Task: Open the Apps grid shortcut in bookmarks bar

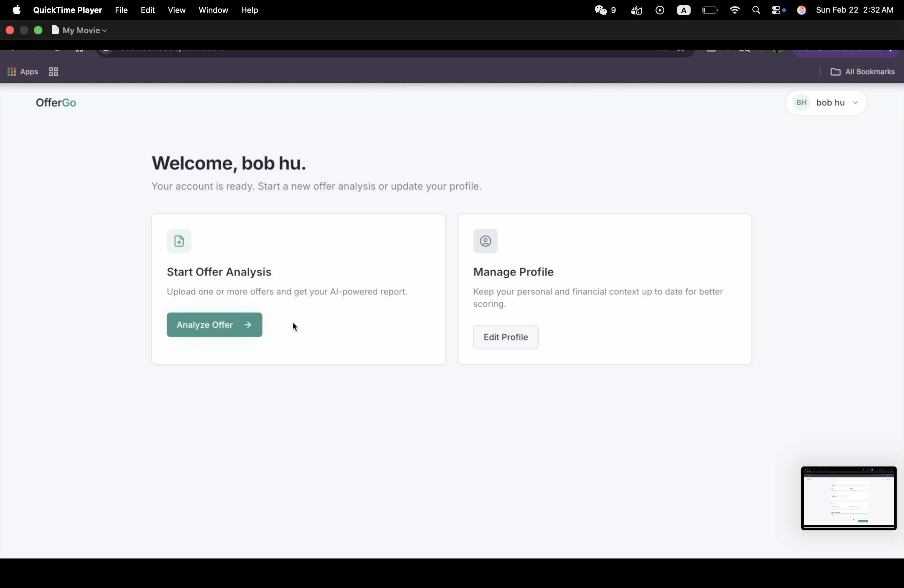Action: (23, 72)
